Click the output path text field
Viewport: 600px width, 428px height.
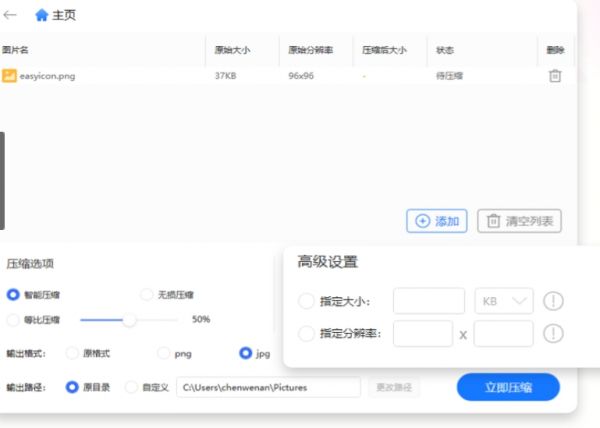(268, 387)
